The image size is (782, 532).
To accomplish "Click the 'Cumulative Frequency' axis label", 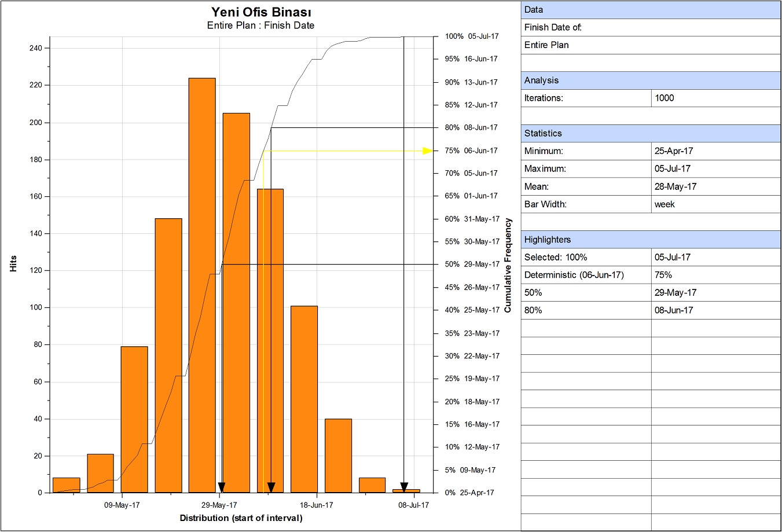I will pyautogui.click(x=508, y=265).
